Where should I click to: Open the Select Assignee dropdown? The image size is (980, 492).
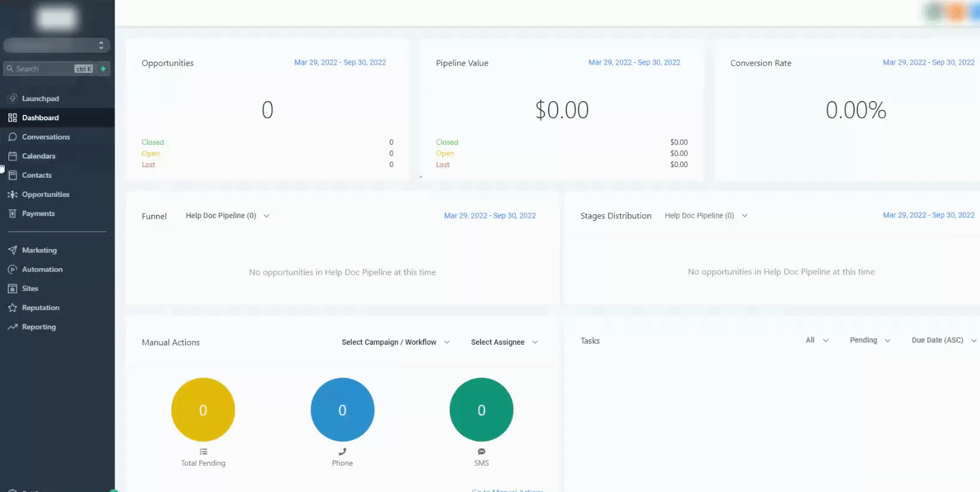point(504,342)
